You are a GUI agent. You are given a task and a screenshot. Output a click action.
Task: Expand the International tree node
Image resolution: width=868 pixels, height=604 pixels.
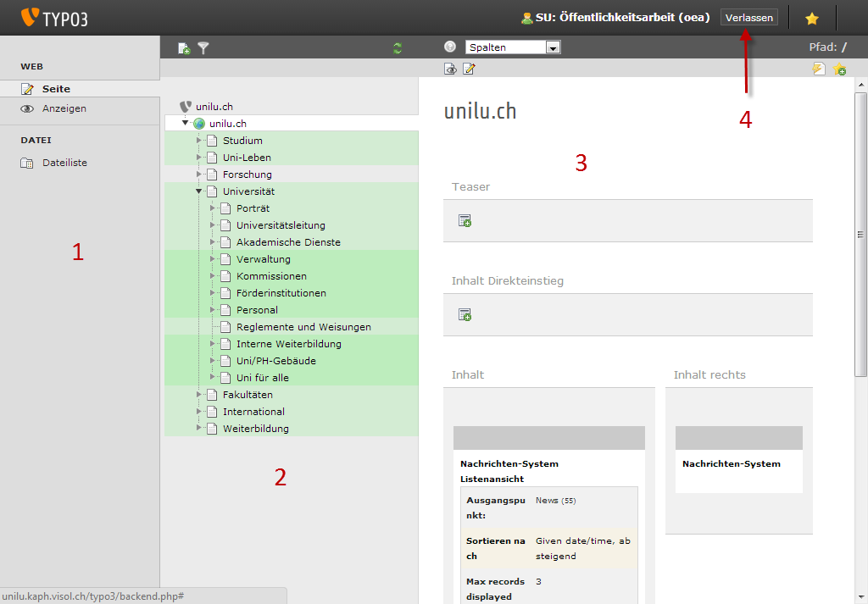tap(198, 411)
